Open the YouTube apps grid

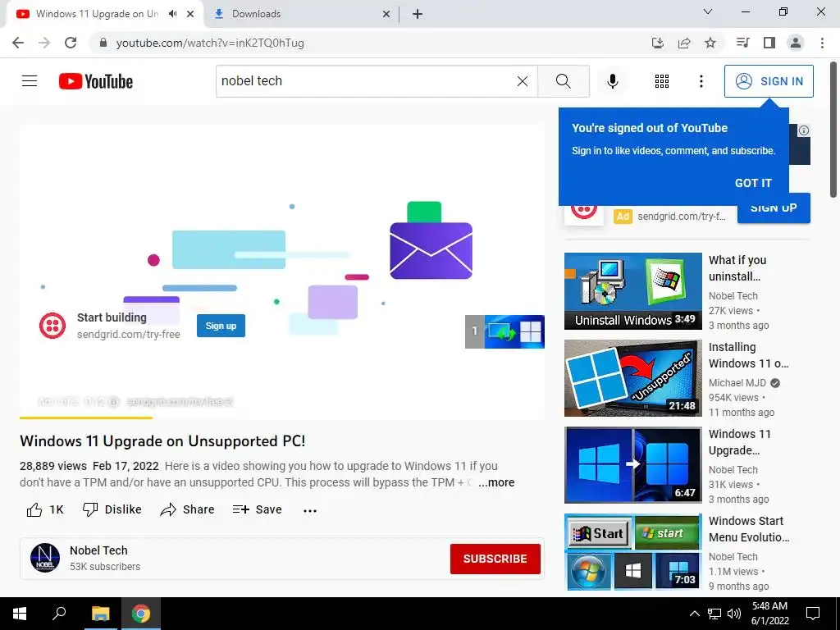[662, 81]
